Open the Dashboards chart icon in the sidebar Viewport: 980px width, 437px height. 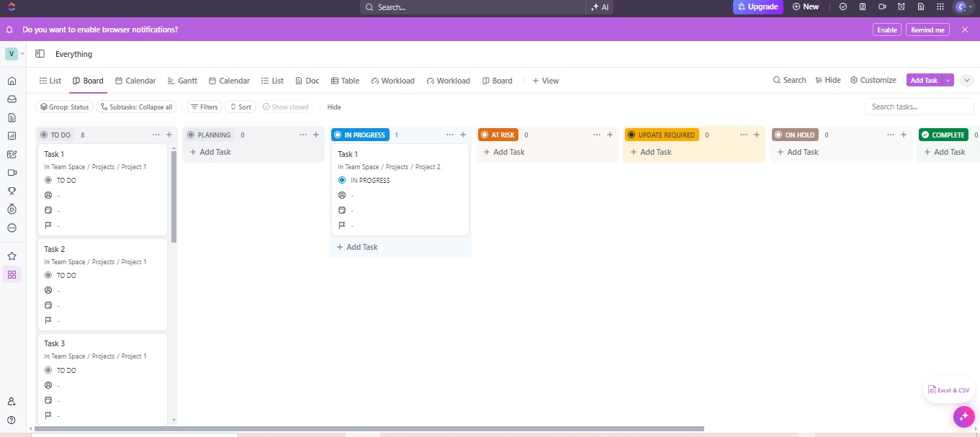[x=12, y=135]
